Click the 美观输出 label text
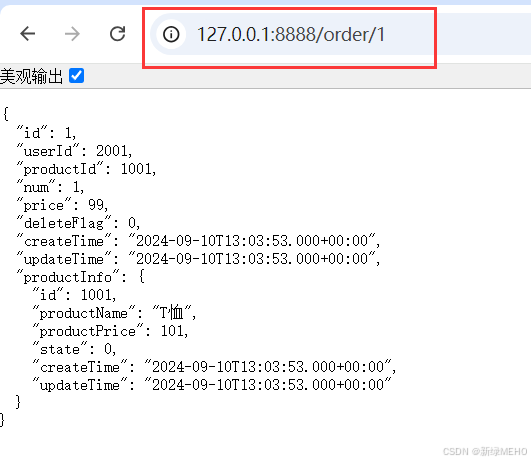The image size is (531, 463). (x=31, y=76)
